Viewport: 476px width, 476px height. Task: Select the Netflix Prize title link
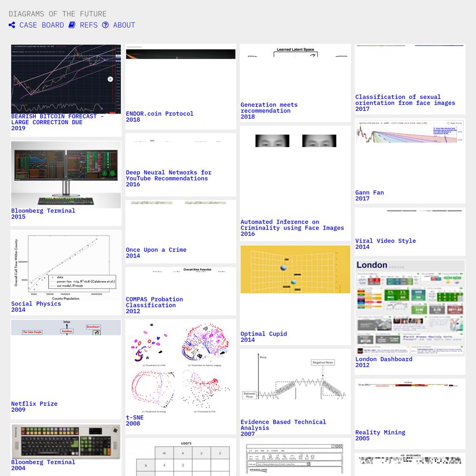[x=34, y=404]
